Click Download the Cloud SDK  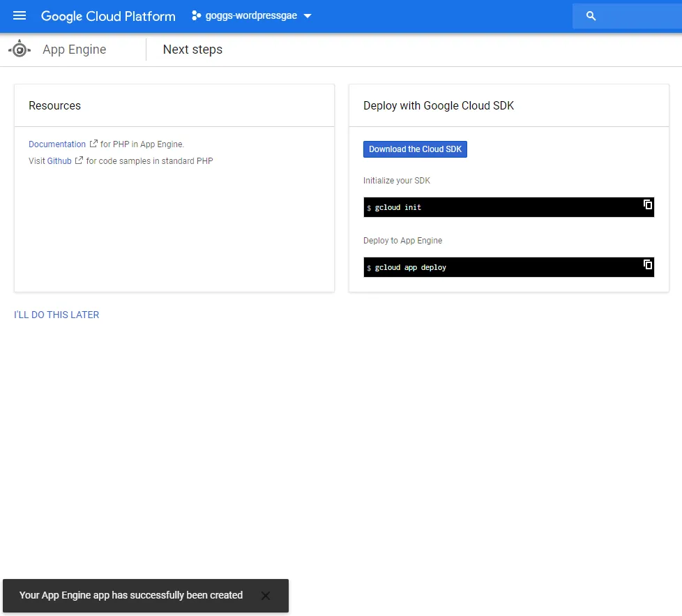[x=415, y=149]
